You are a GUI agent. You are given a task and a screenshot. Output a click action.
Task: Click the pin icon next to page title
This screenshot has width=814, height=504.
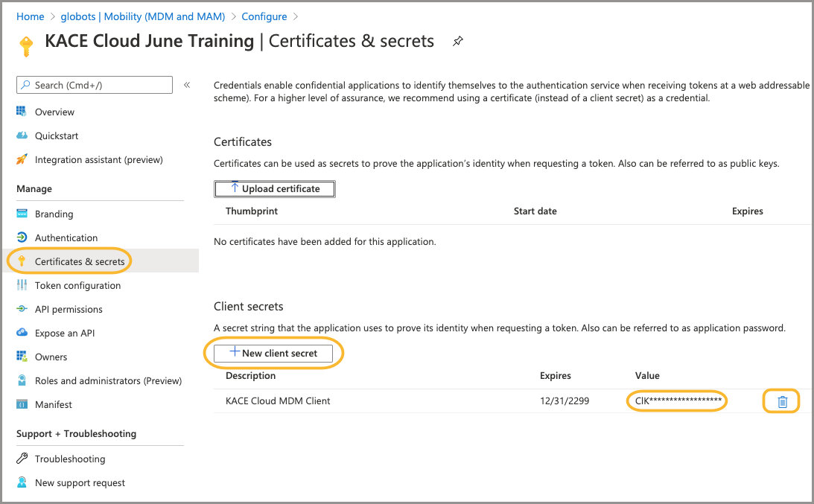pos(458,42)
